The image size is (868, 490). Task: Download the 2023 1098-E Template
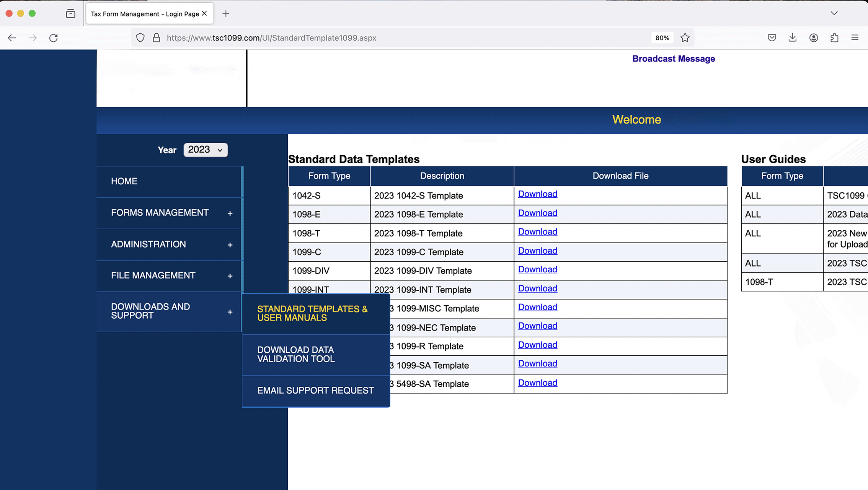point(537,213)
